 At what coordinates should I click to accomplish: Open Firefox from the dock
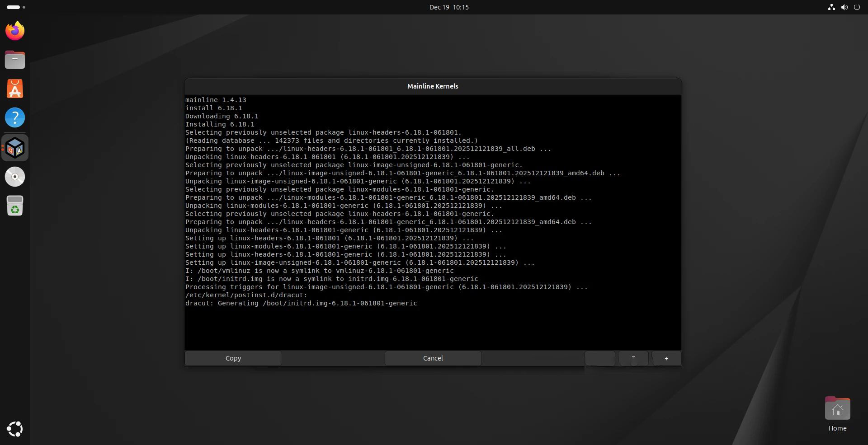[15, 31]
